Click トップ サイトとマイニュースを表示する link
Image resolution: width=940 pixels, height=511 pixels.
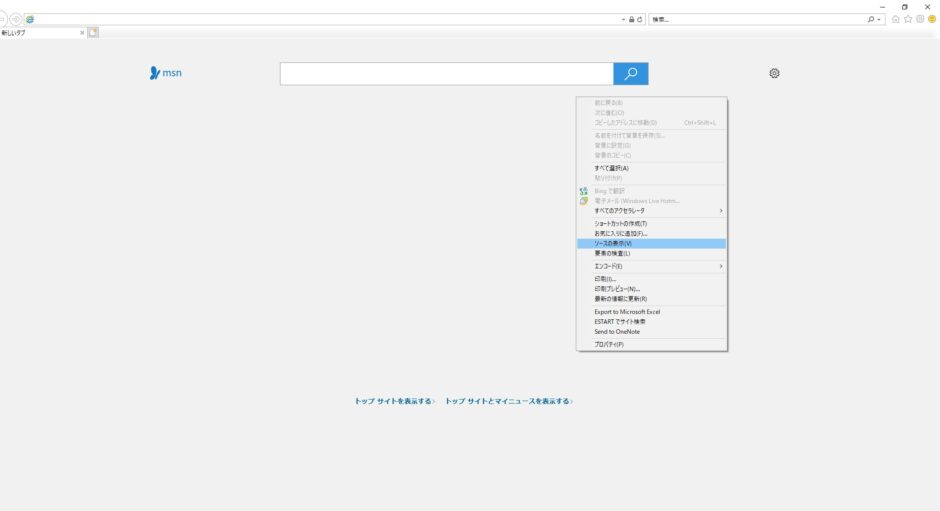[x=508, y=401]
